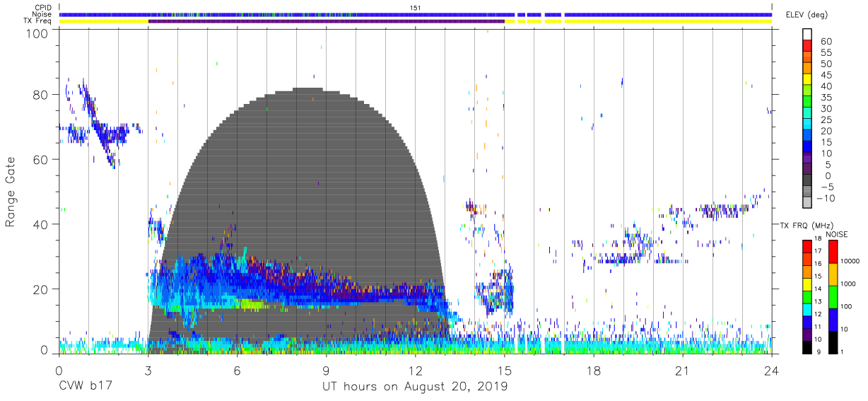Pick the light gray bottom ELEV bar segment
This screenshot has width=868, height=401.
tap(807, 204)
